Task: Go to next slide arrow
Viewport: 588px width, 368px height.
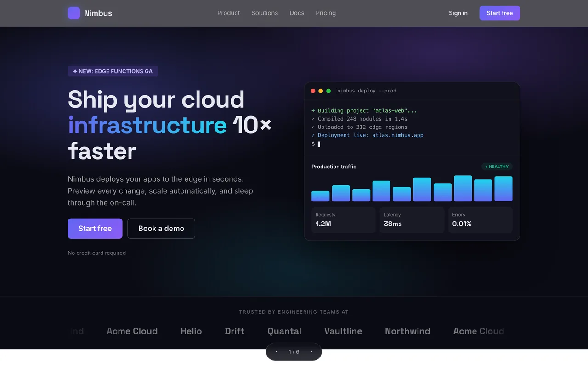Action: (311, 352)
